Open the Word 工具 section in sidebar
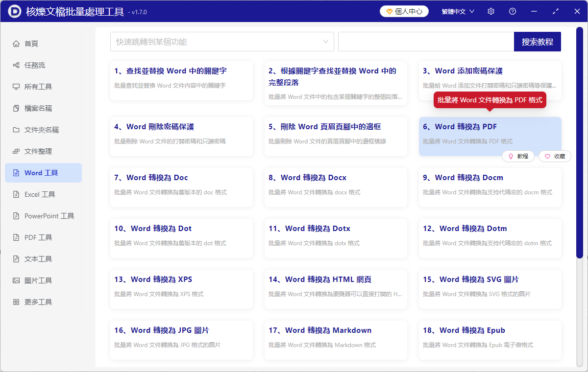This screenshot has width=588, height=372. coord(43,172)
